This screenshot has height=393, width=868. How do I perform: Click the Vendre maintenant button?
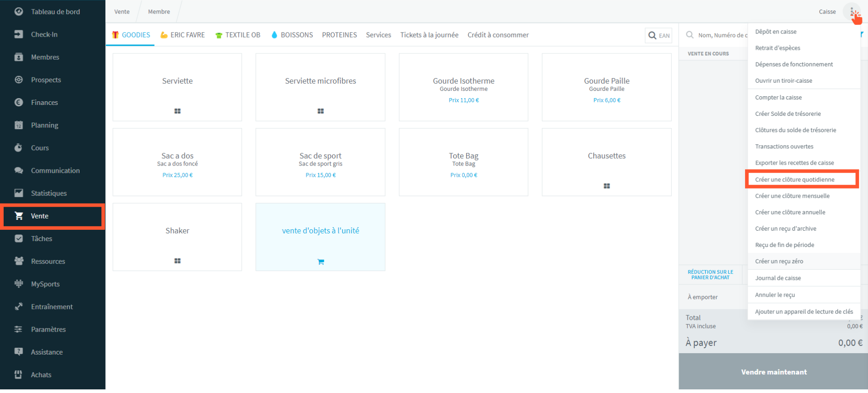coord(773,372)
